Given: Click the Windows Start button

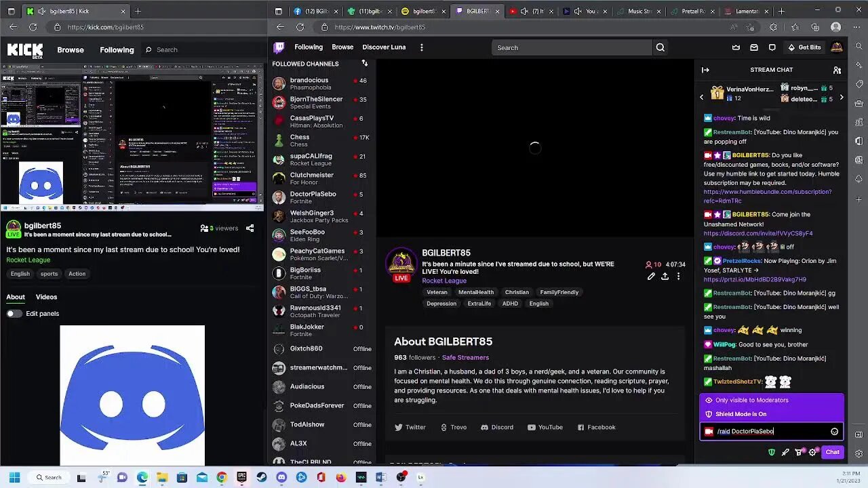Looking at the screenshot, I should [14, 477].
